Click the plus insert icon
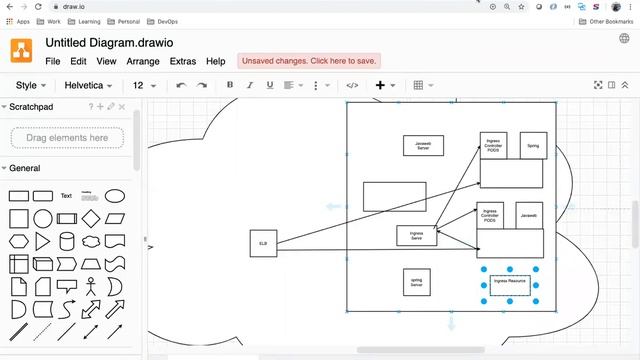640x360 pixels. 380,85
